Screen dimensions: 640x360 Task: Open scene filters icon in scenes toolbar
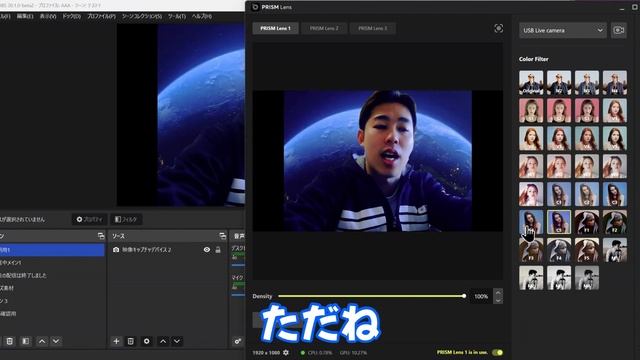point(25,341)
